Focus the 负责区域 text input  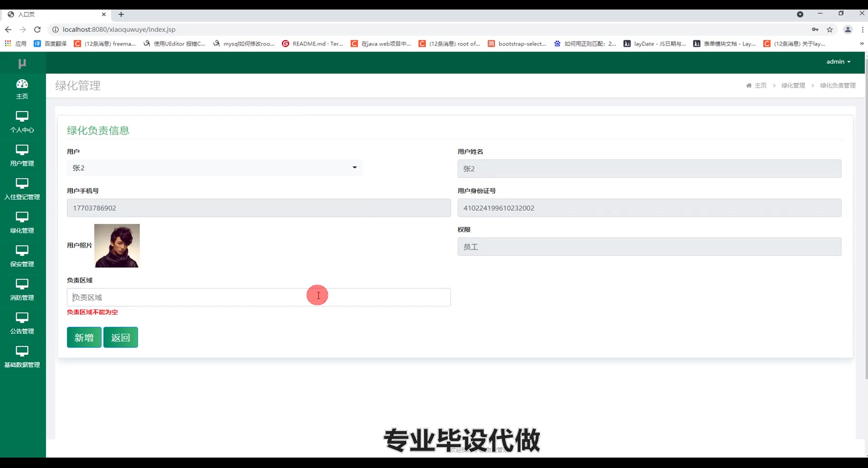[x=259, y=297]
